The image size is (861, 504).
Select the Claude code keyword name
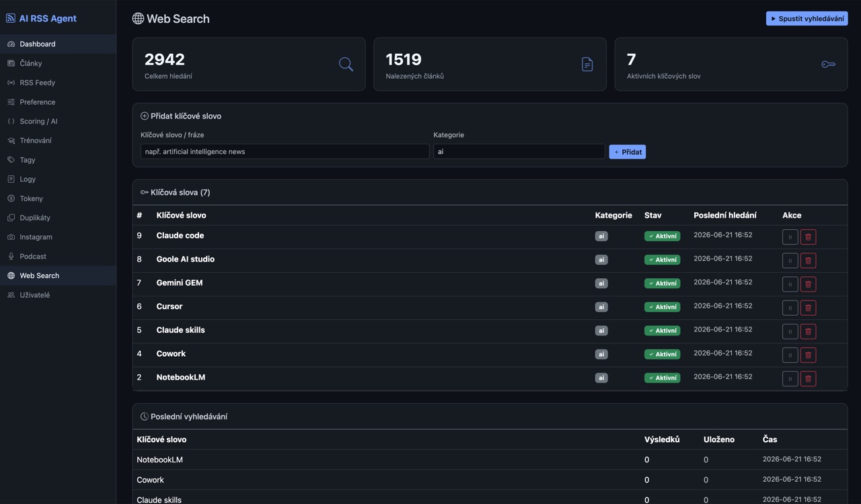click(x=180, y=236)
